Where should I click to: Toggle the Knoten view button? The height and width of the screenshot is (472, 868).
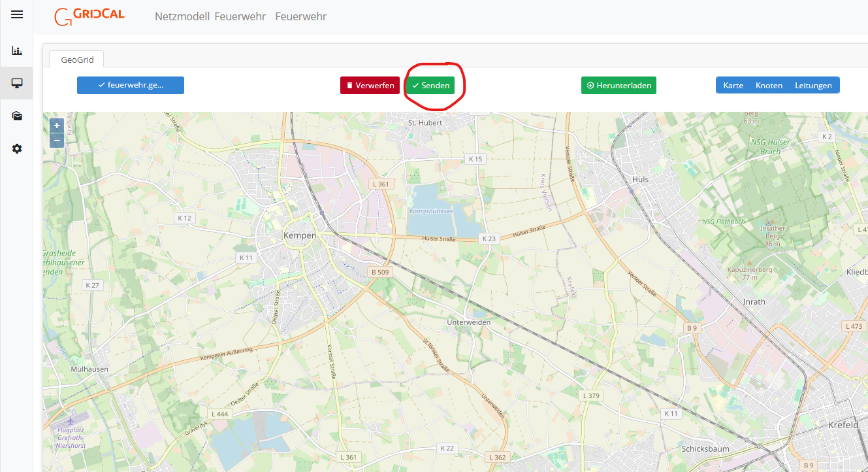[769, 86]
